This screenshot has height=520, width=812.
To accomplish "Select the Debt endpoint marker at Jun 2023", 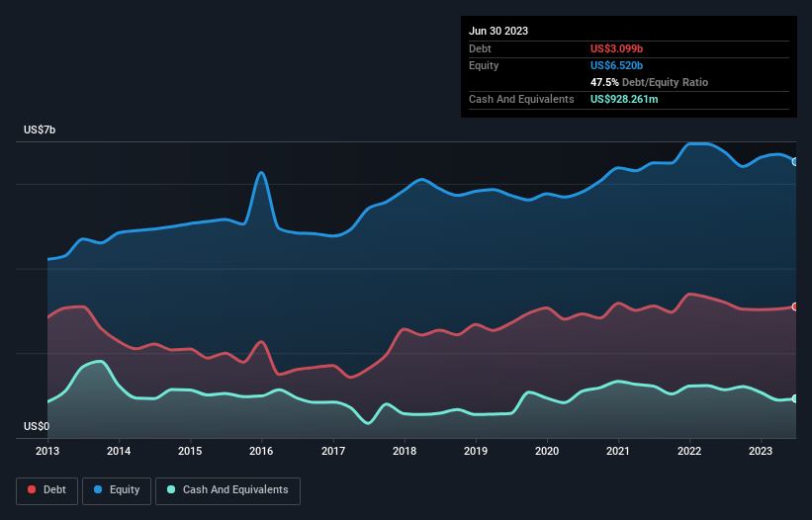I will pos(795,306).
